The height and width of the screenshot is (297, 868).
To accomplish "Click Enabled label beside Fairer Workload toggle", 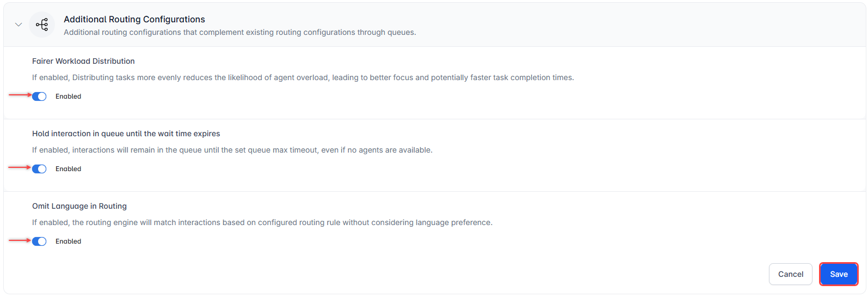I will click(x=68, y=96).
